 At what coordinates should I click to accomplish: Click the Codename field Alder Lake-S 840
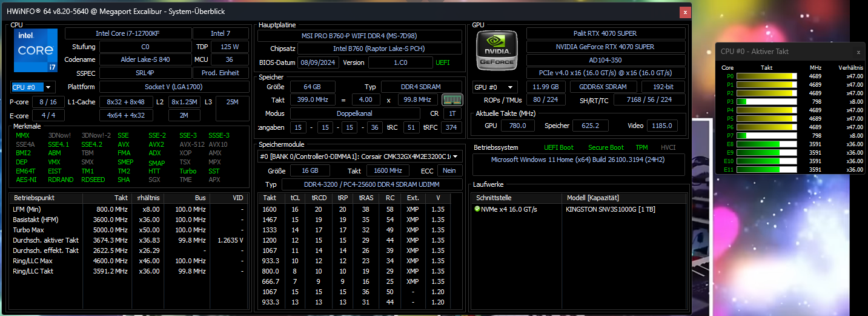[x=145, y=59]
